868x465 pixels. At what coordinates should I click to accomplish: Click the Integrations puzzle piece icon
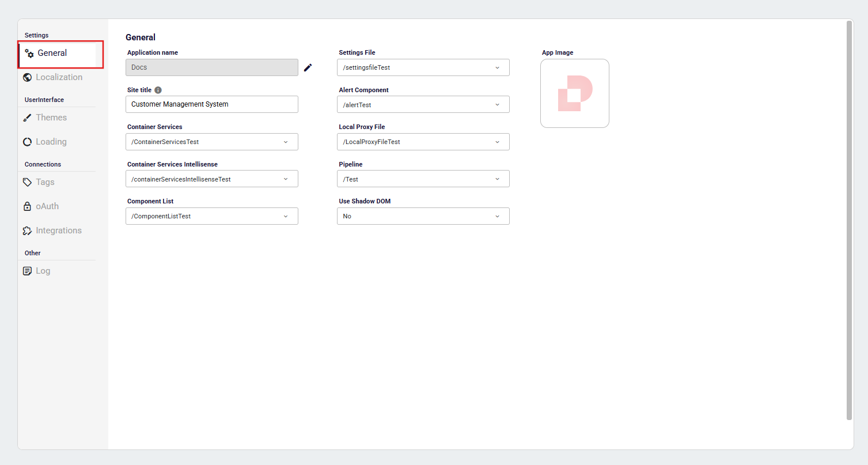tap(27, 230)
